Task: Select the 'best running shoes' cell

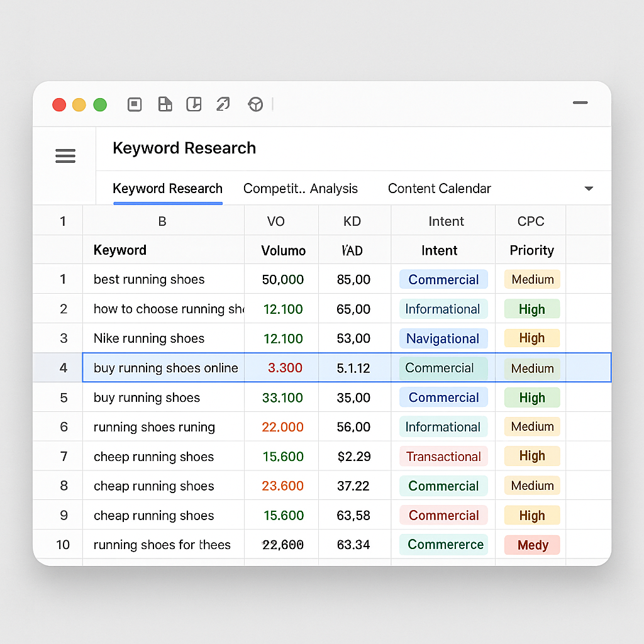Action: click(163, 279)
